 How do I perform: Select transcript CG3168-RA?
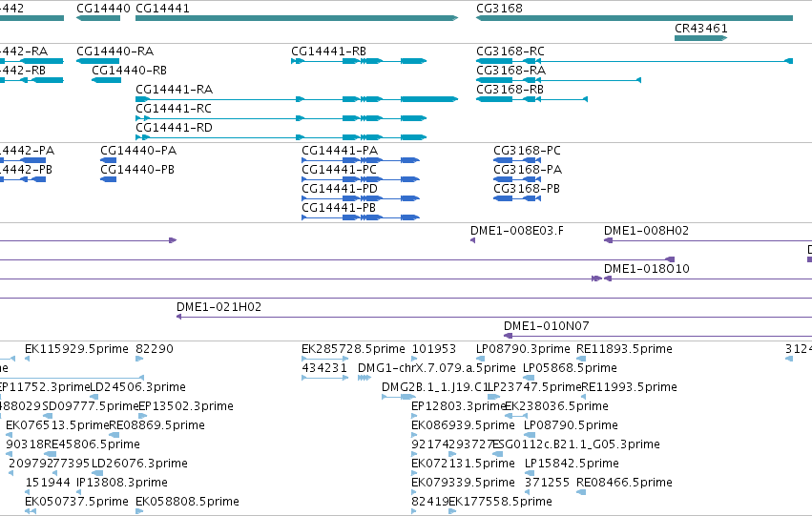pos(559,80)
